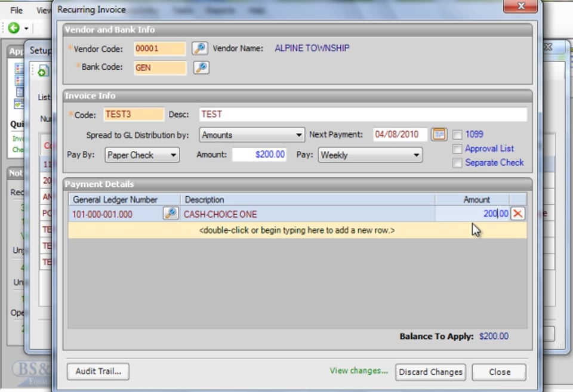Image resolution: width=573 pixels, height=392 pixels.
Task: Click the Audit Trail button
Action: tap(98, 372)
